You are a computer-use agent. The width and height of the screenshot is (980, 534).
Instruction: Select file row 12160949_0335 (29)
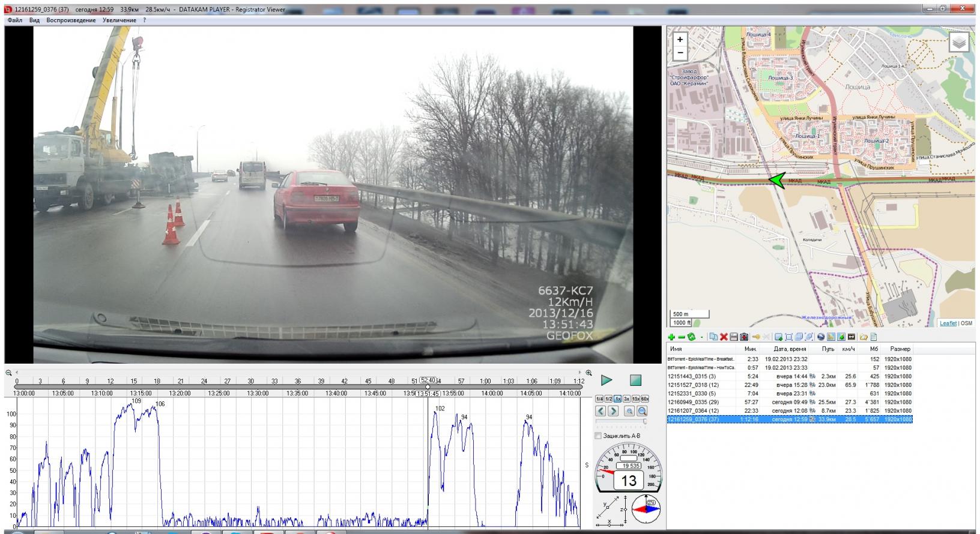790,403
